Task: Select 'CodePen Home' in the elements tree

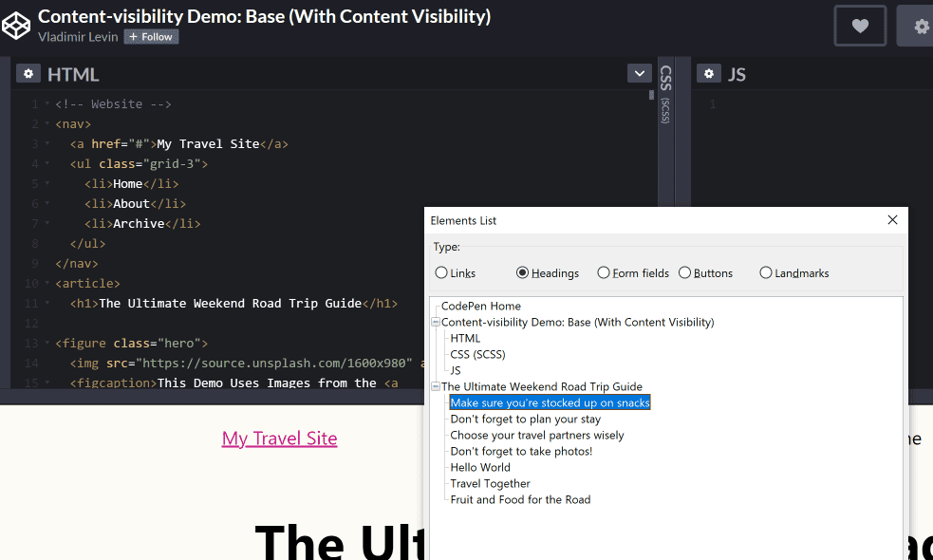Action: [x=481, y=306]
